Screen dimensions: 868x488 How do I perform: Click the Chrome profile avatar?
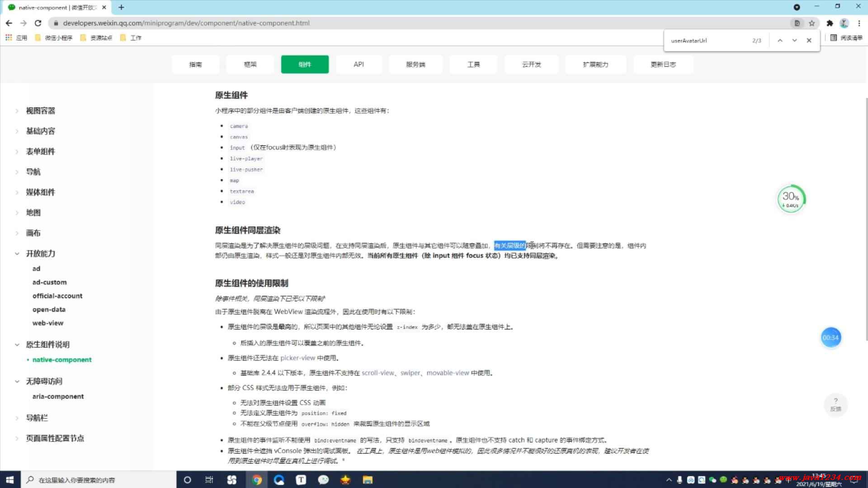tap(844, 23)
